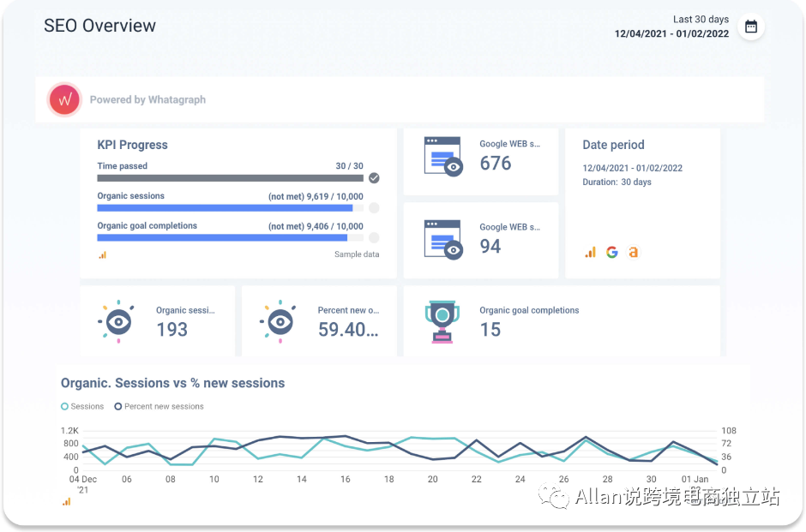
Task: Click the (not met) 9,406 / 10,000 value
Action: click(316, 226)
